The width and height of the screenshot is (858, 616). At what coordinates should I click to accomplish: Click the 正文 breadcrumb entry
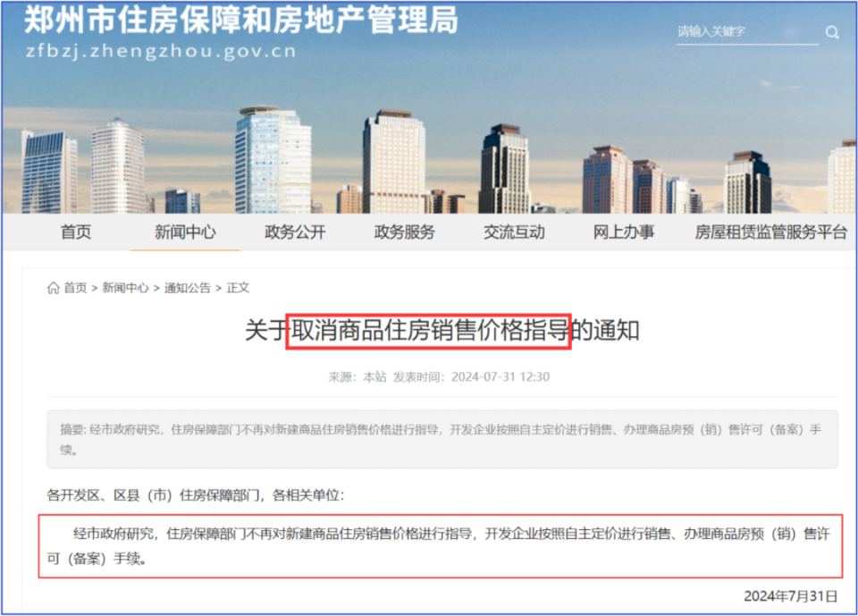click(x=239, y=288)
